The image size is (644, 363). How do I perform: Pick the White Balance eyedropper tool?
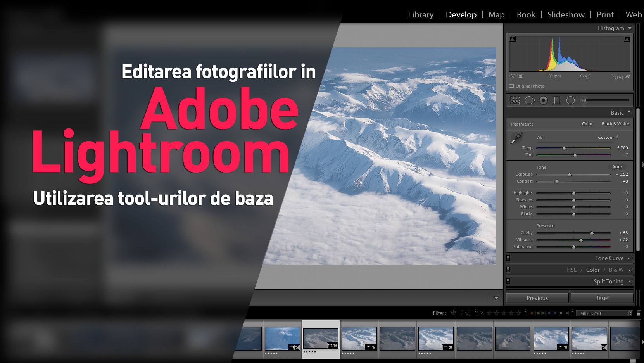[x=516, y=138]
